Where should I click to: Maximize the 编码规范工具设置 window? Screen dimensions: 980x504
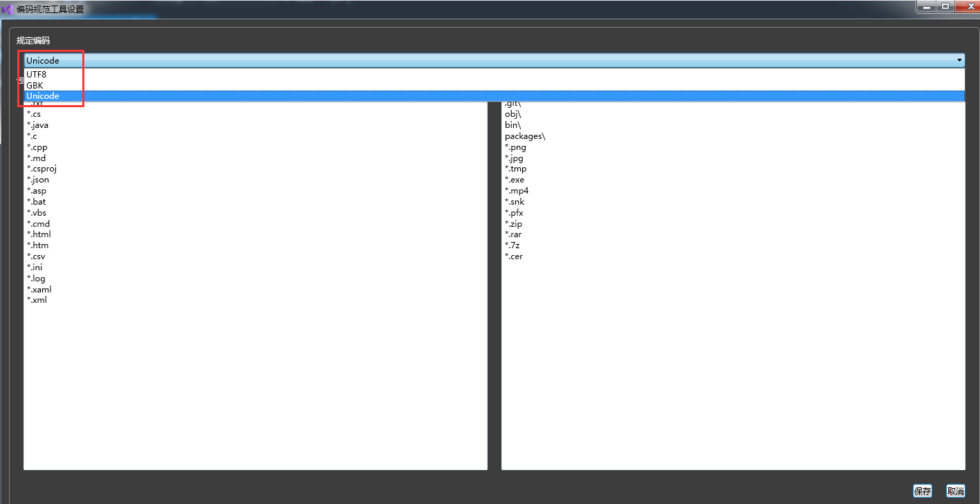pos(945,6)
